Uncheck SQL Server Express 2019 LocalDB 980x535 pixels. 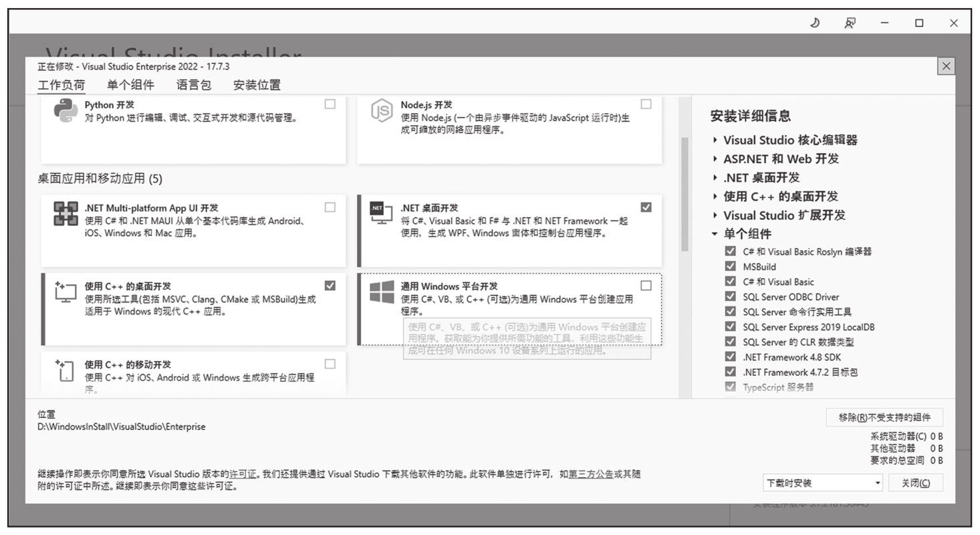(x=730, y=327)
